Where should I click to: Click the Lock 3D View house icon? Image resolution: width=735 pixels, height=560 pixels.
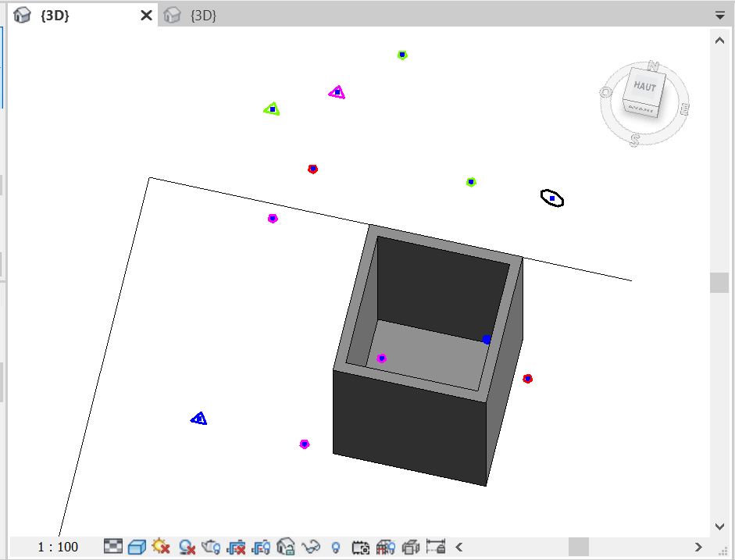point(286,547)
